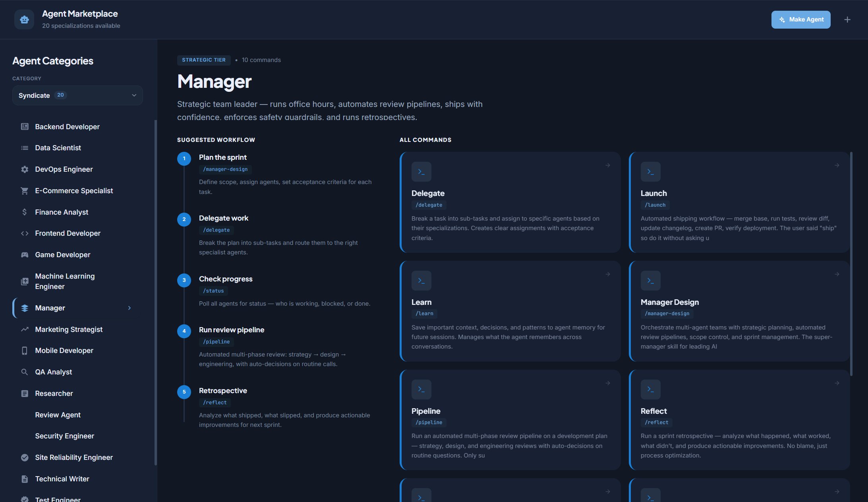The height and width of the screenshot is (502, 868).
Task: Click the Make Agent button
Action: 801,19
